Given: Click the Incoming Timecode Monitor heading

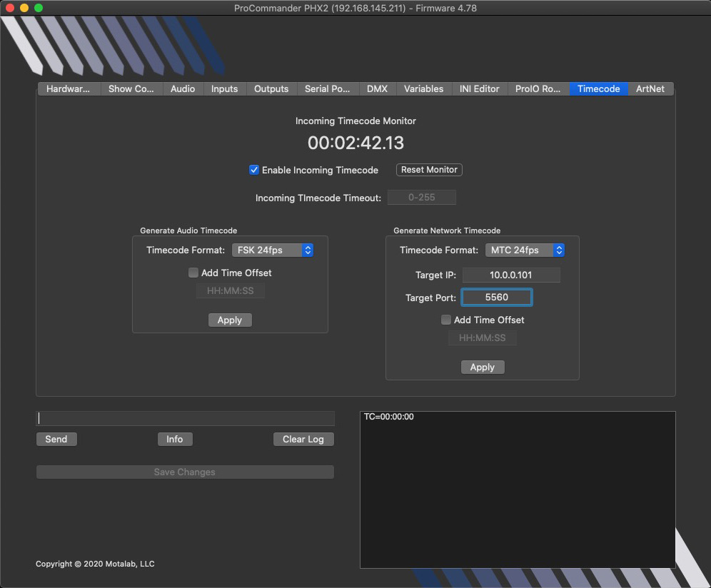Looking at the screenshot, I should (x=355, y=121).
